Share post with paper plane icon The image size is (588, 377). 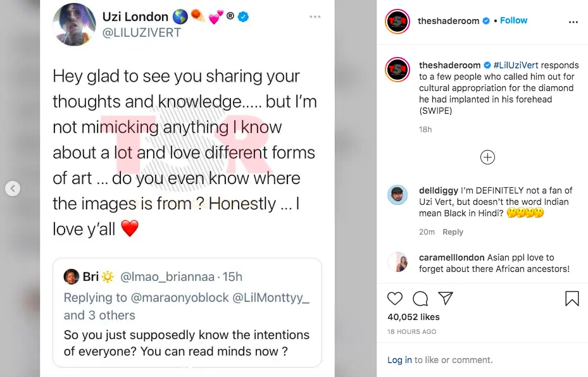(446, 299)
